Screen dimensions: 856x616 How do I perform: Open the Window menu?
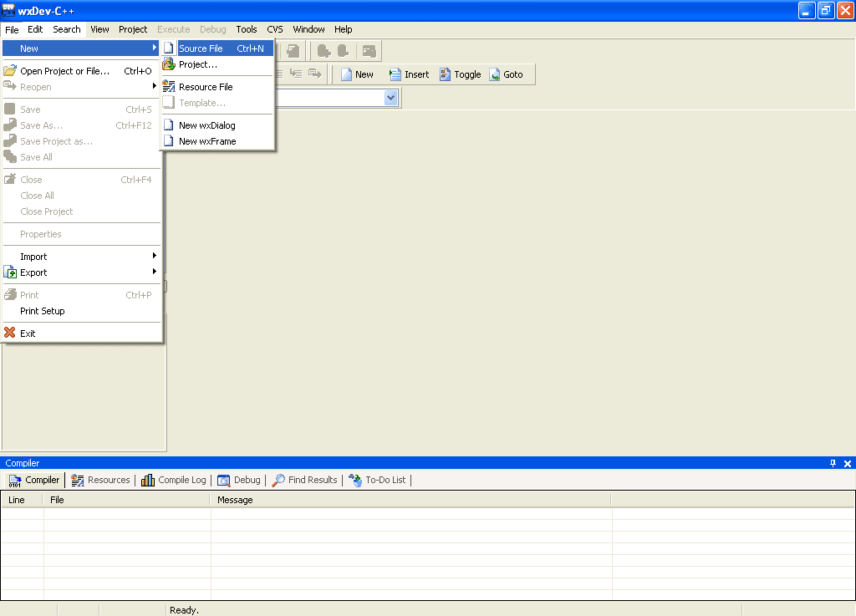coord(308,29)
